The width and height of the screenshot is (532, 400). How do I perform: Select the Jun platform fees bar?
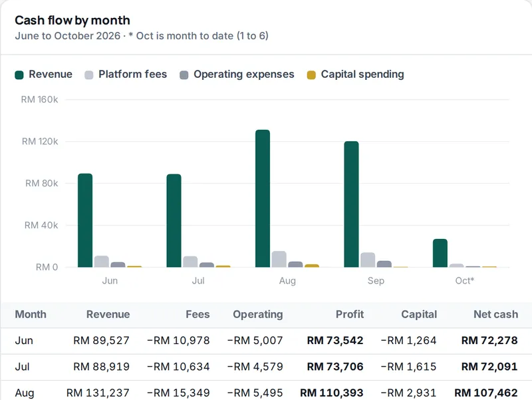pyautogui.click(x=102, y=262)
